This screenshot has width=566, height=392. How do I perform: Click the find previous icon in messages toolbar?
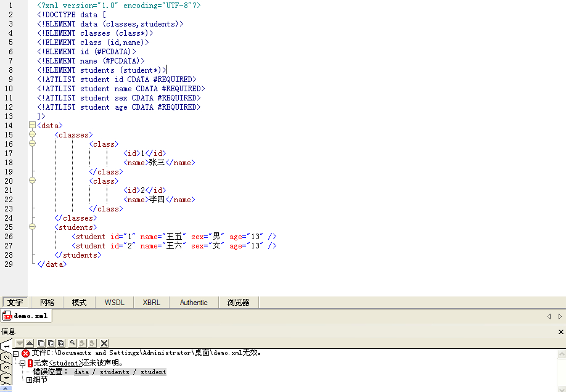[82, 343]
